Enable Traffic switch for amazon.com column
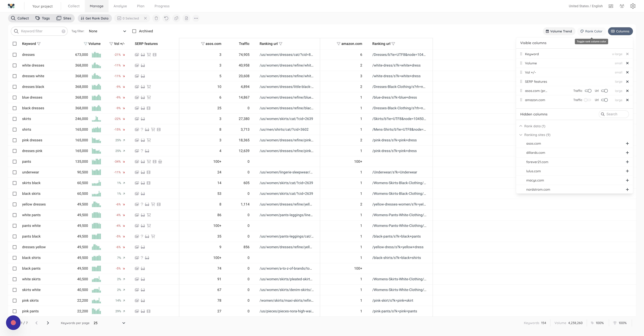644x336 pixels. [x=587, y=100]
